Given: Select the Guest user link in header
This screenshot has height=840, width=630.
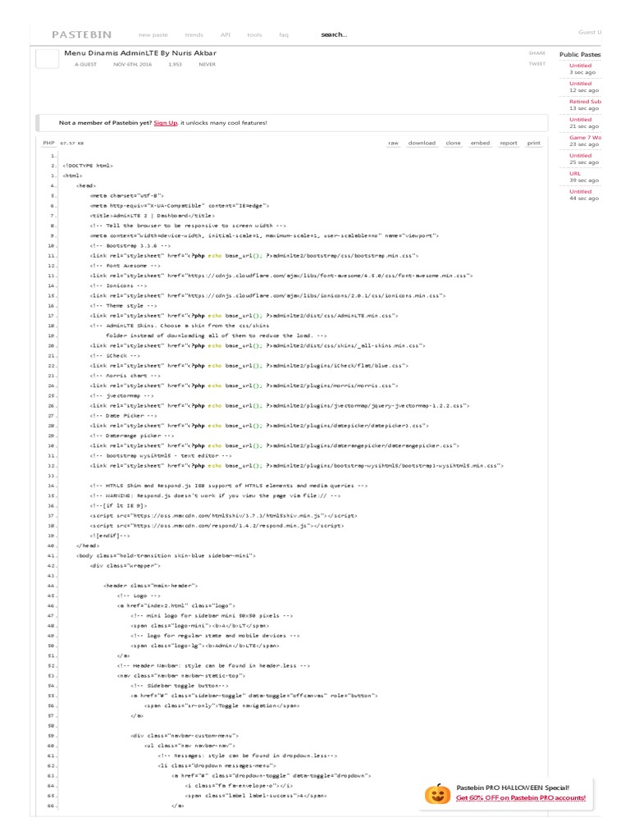Looking at the screenshot, I should coord(590,32).
